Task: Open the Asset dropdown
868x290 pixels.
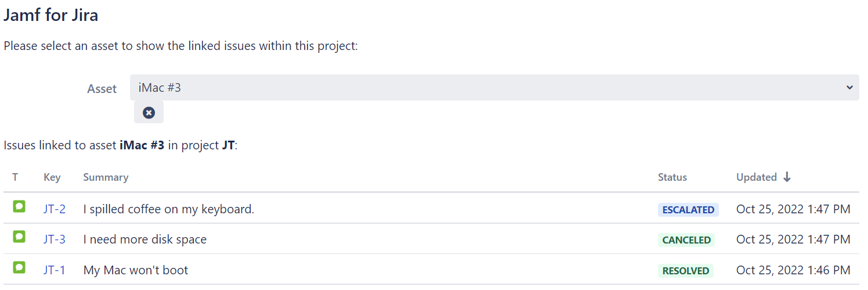Action: point(494,88)
